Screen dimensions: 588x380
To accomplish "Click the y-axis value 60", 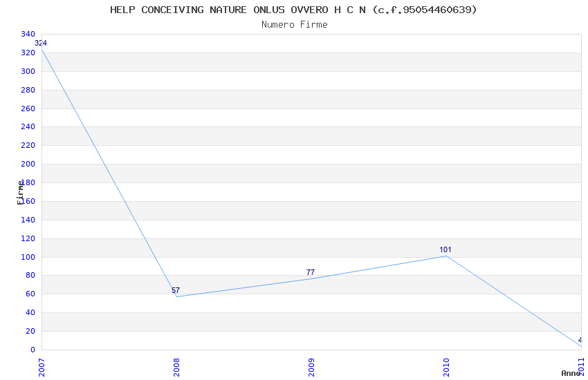I will (x=30, y=294).
